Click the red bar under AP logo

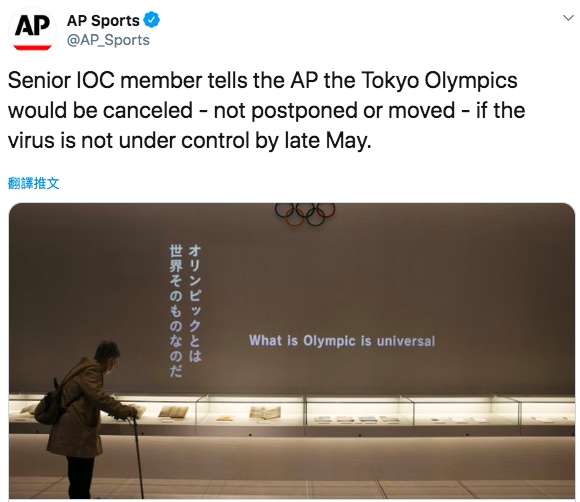click(33, 47)
